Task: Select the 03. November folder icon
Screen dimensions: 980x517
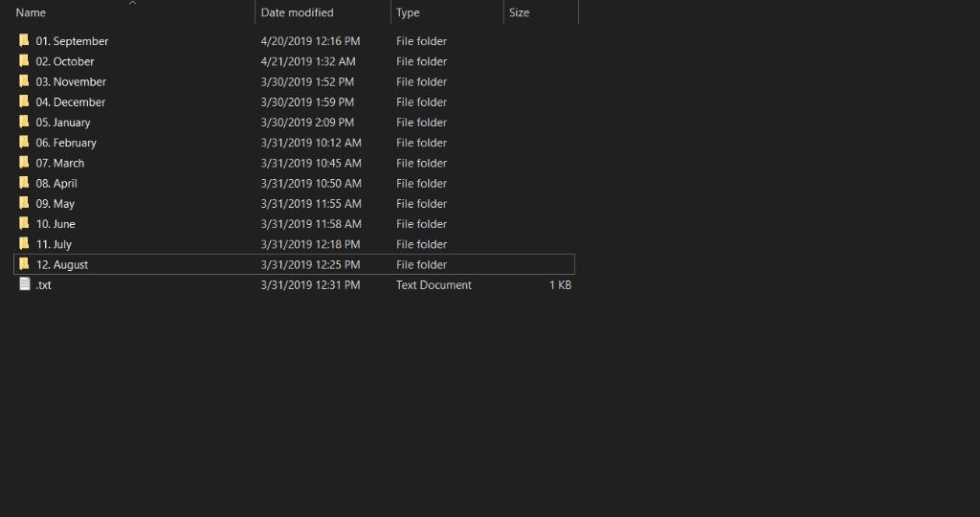Action: [24, 81]
